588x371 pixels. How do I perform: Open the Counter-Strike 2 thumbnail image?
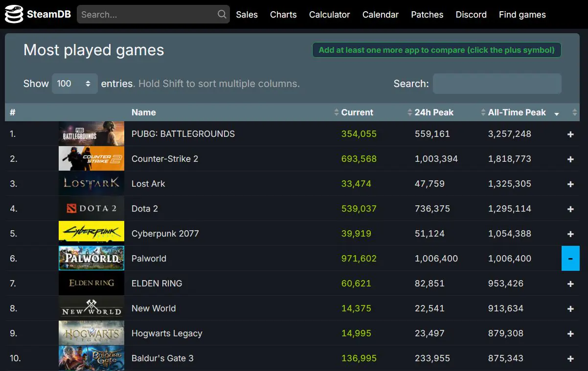point(91,159)
